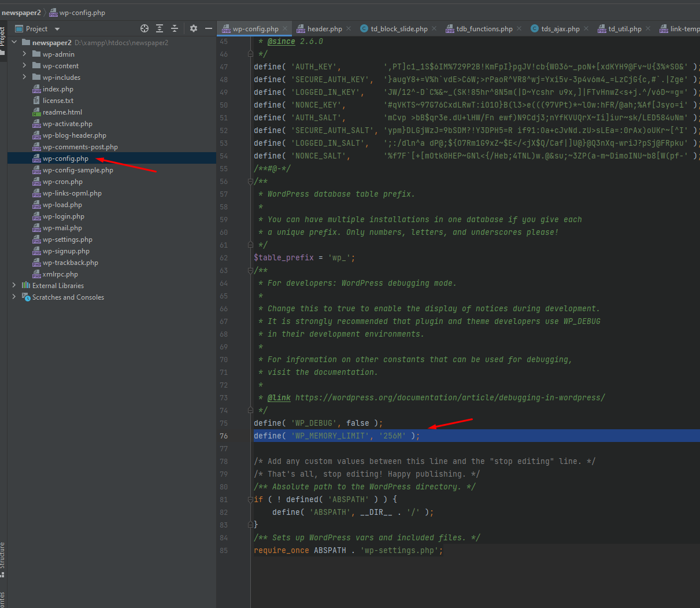
Task: Click the $table_prefix variable on line 62
Action: pyautogui.click(x=284, y=257)
